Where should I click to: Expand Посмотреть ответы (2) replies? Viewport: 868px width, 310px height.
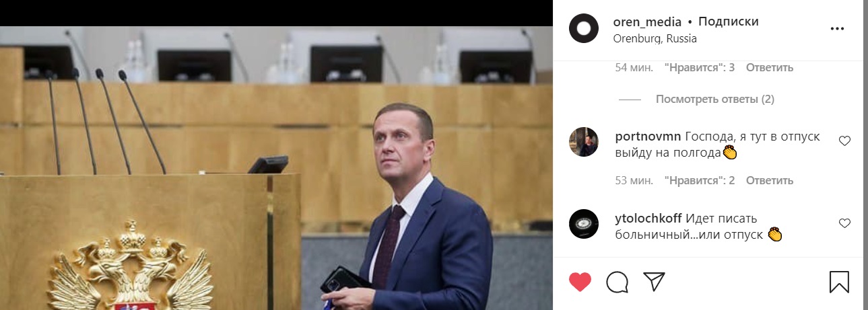[714, 100]
